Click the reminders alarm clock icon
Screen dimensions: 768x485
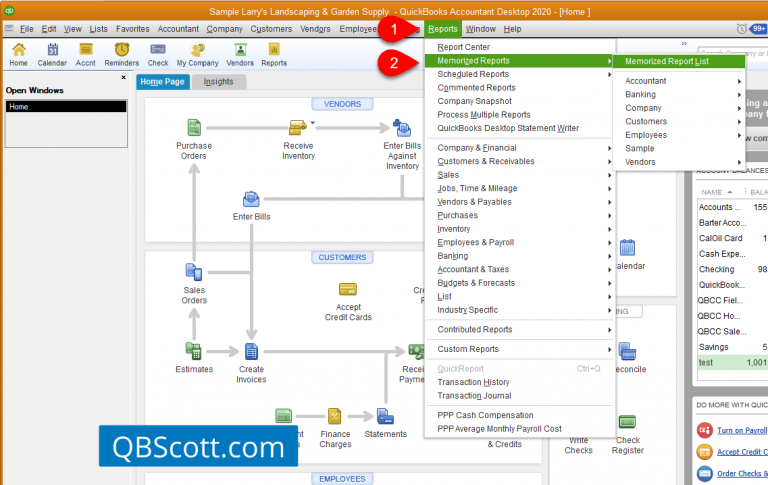742,29
